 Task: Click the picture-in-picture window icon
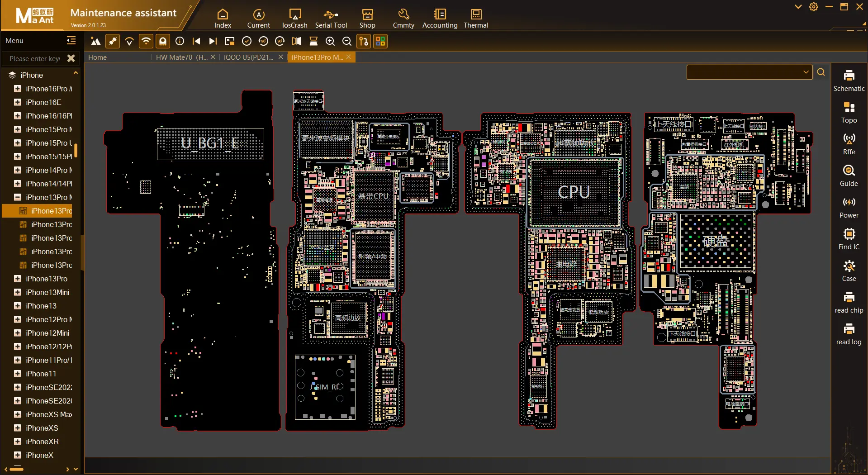pyautogui.click(x=230, y=42)
